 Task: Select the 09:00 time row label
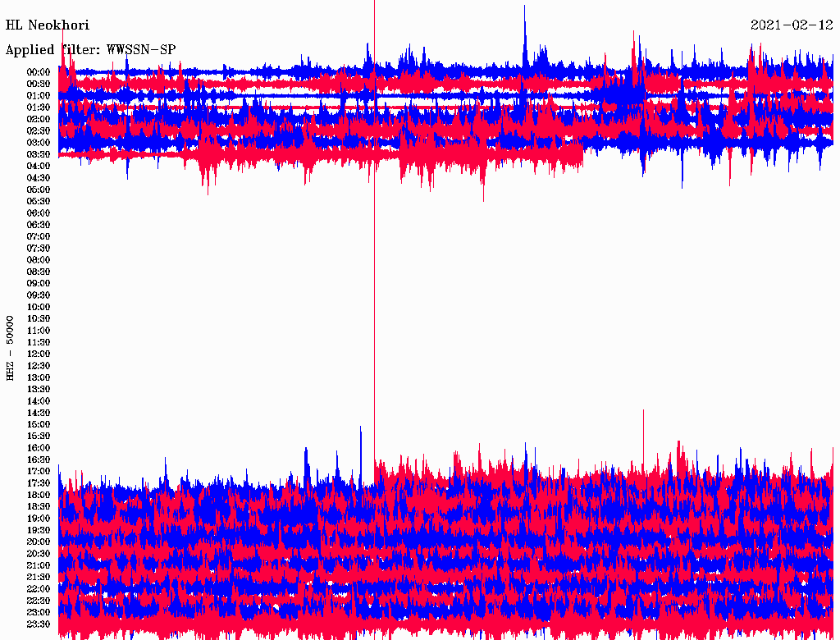(39, 284)
